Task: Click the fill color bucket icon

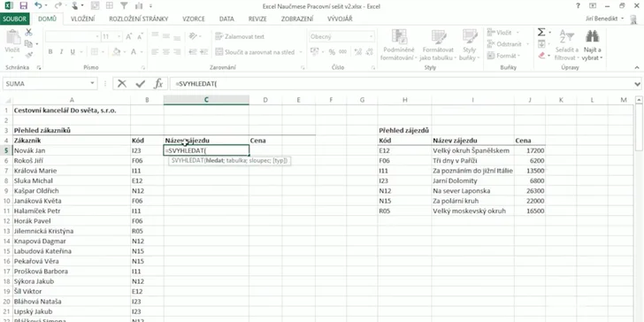Action: (x=116, y=51)
